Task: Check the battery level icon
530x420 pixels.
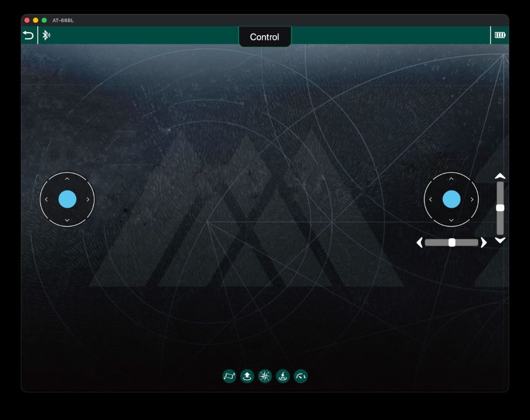Action: click(500, 35)
